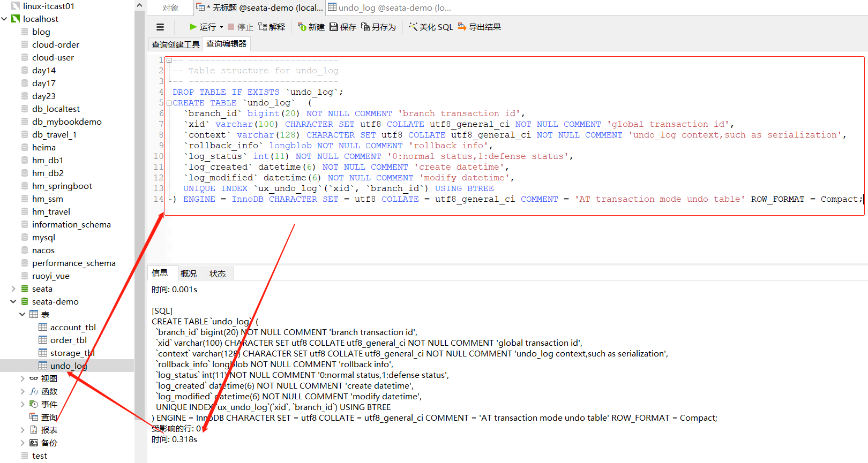This screenshot has width=868, height=463.
Task: Expand the seata database node
Action: [13, 289]
